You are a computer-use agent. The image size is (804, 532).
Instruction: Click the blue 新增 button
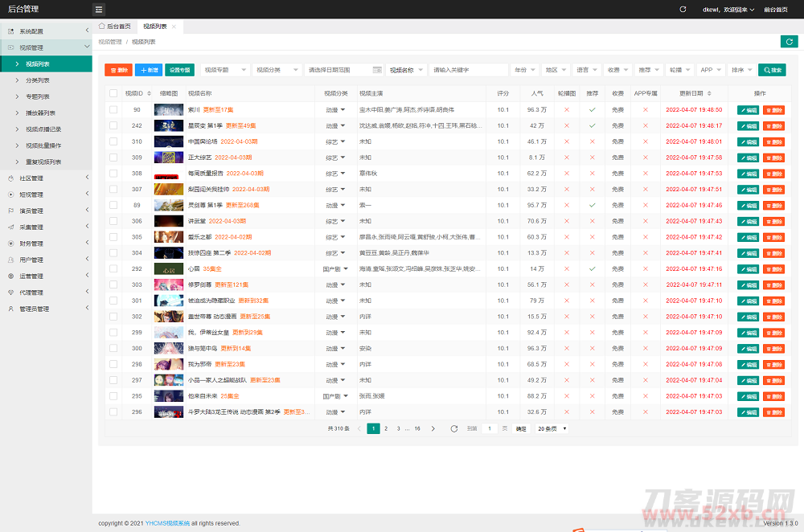pyautogui.click(x=148, y=70)
